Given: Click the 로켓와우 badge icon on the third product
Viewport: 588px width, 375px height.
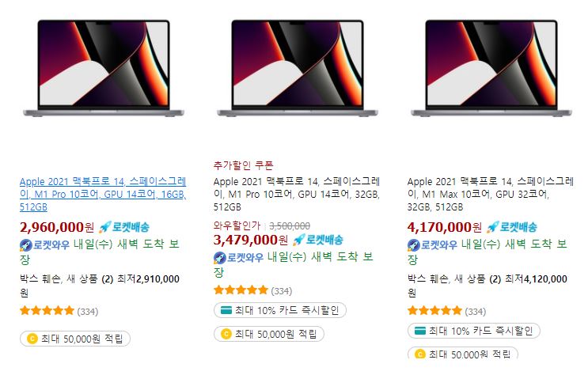Looking at the screenshot, I should 414,245.
